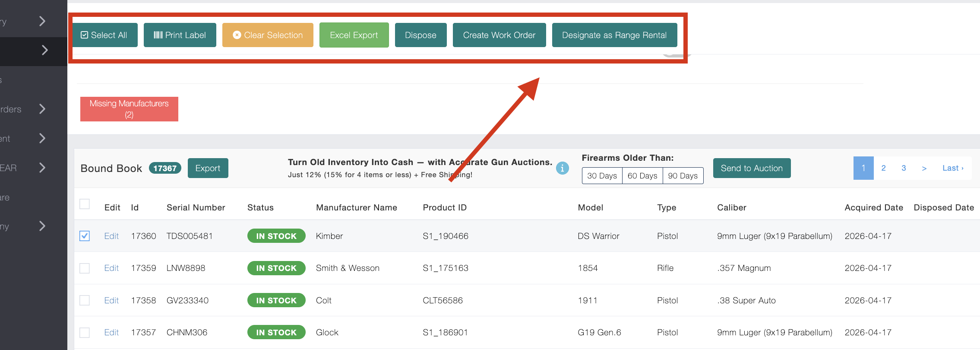Open the Missing Manufacturers (2) alert
Viewport: 980px width, 350px height.
129,109
